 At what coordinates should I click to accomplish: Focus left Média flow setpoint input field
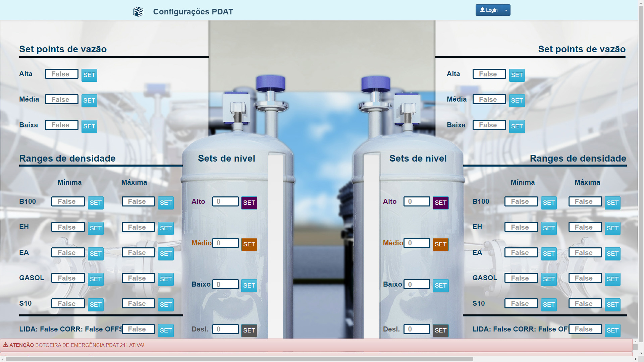[62, 100]
